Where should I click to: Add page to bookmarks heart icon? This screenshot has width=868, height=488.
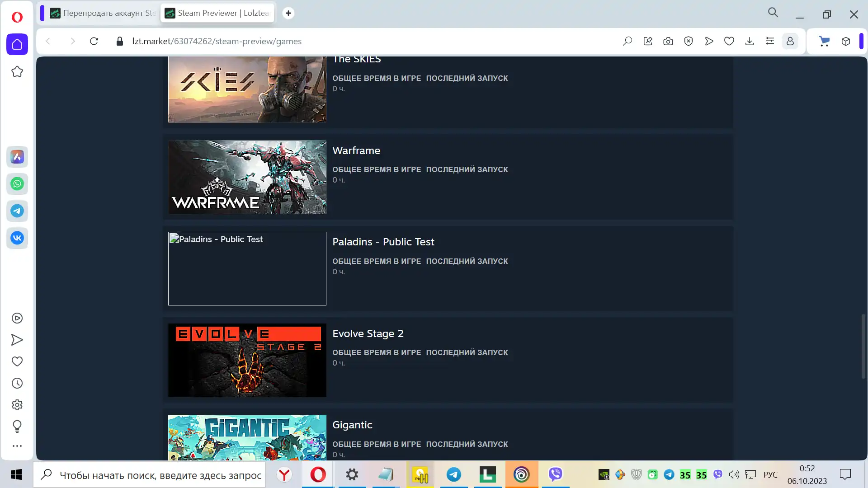coord(729,41)
